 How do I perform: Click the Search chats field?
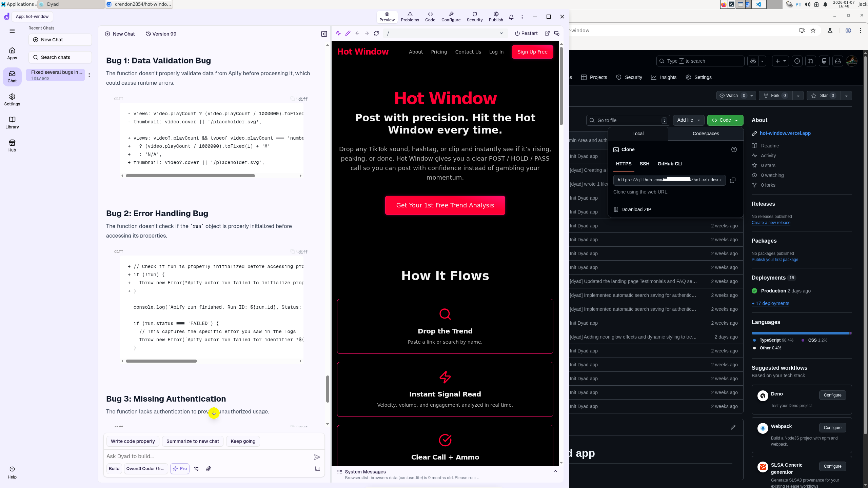60,57
